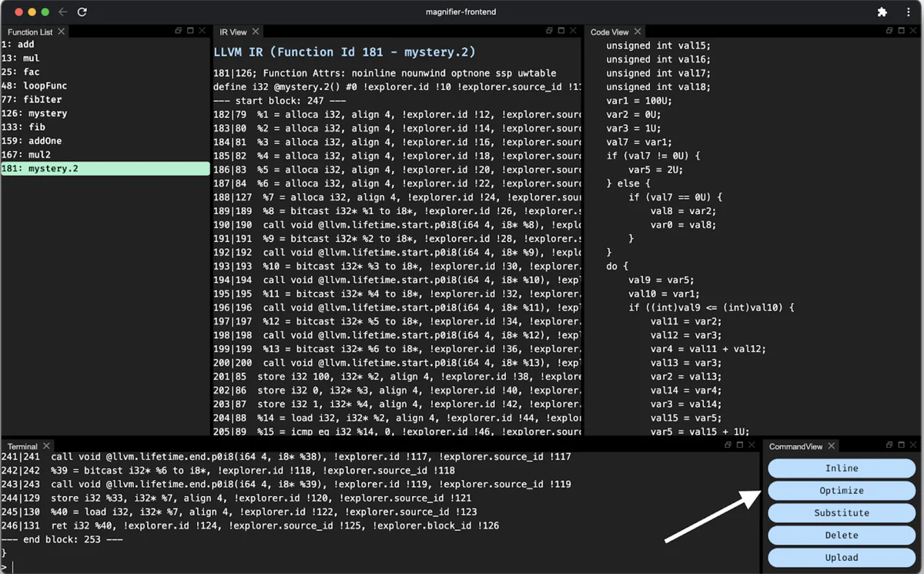This screenshot has width=924, height=574.
Task: Click the Delete button
Action: (x=842, y=535)
